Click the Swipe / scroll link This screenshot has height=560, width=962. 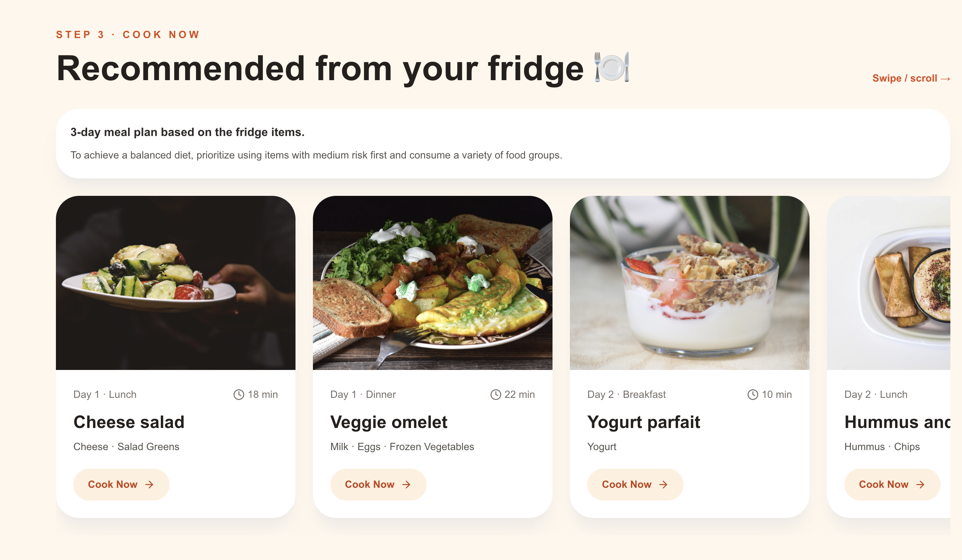pyautogui.click(x=911, y=78)
